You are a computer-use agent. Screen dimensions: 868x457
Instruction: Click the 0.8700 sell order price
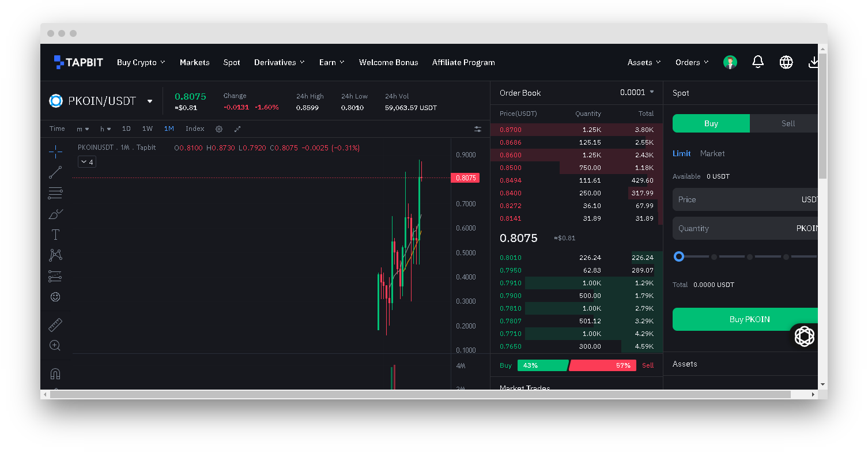tap(510, 130)
